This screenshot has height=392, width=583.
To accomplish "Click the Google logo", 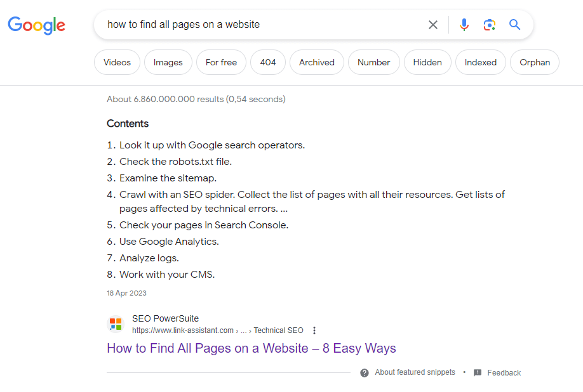I will click(36, 25).
